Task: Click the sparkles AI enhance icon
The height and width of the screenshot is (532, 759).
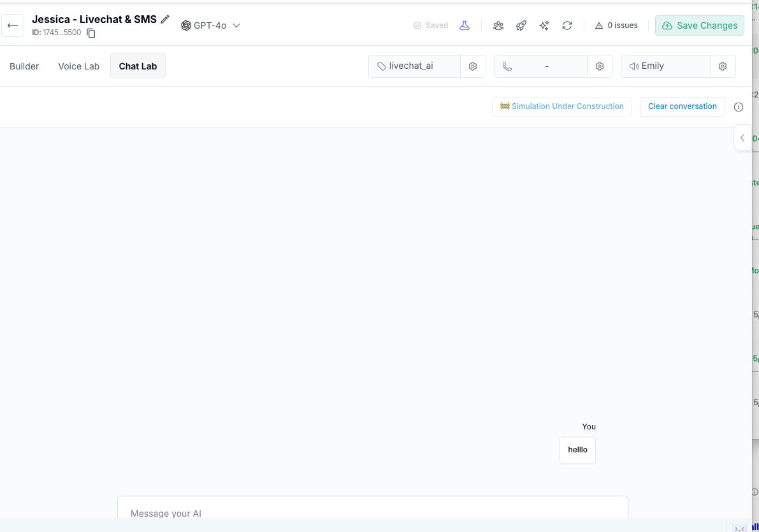Action: click(x=544, y=25)
